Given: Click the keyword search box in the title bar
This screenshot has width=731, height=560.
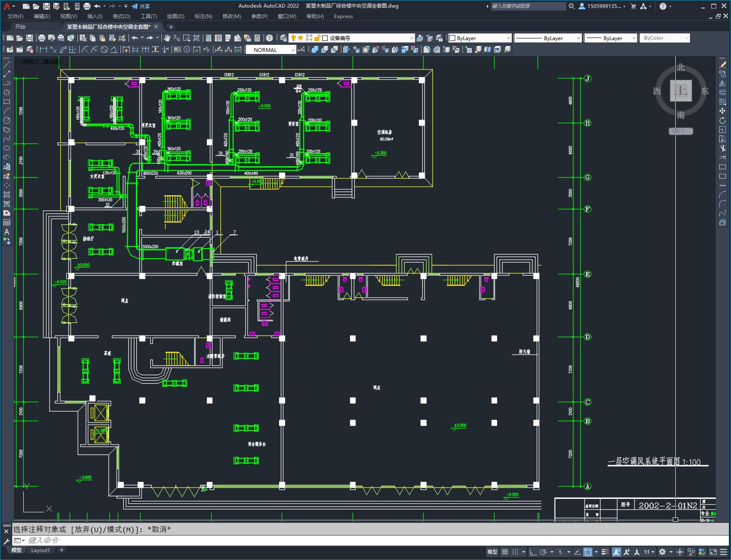Looking at the screenshot, I should (528, 6).
